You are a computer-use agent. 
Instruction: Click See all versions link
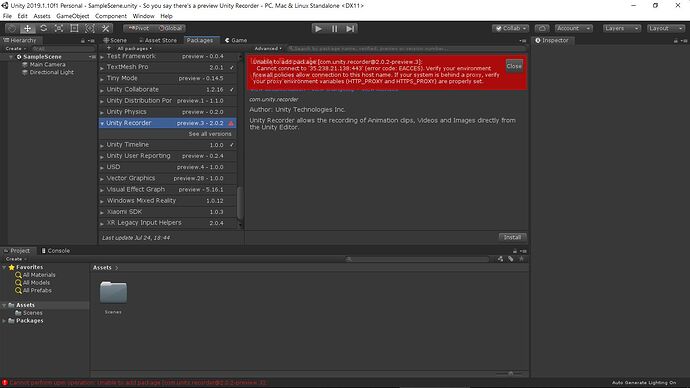[x=210, y=134]
